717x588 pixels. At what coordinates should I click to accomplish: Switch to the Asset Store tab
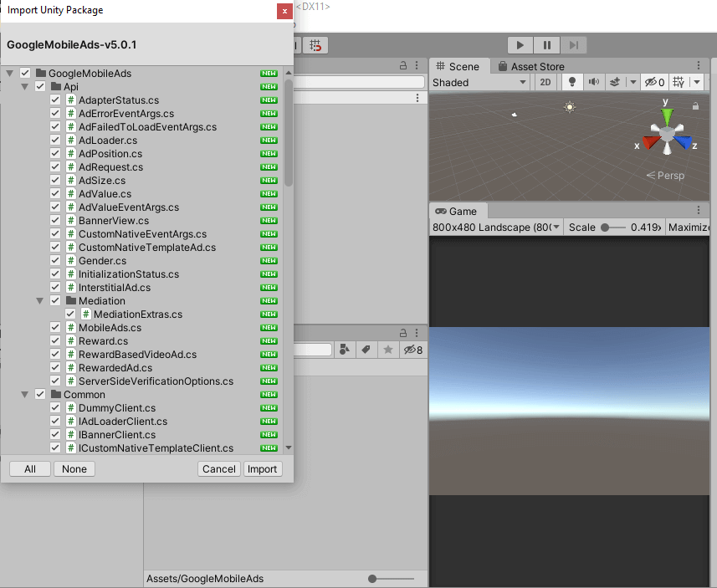(x=531, y=66)
